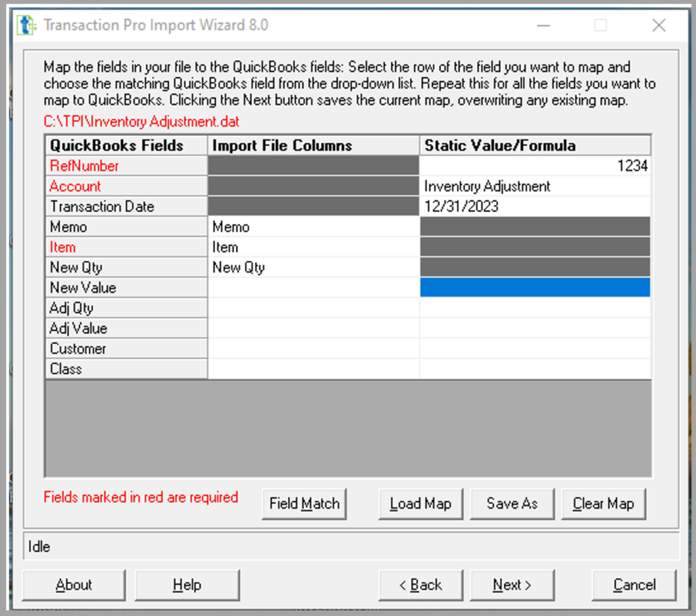Click the New Qty import column cell

(x=313, y=267)
